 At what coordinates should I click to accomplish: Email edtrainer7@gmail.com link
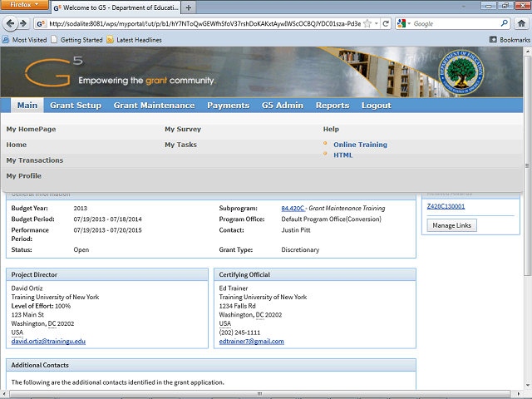coord(251,342)
